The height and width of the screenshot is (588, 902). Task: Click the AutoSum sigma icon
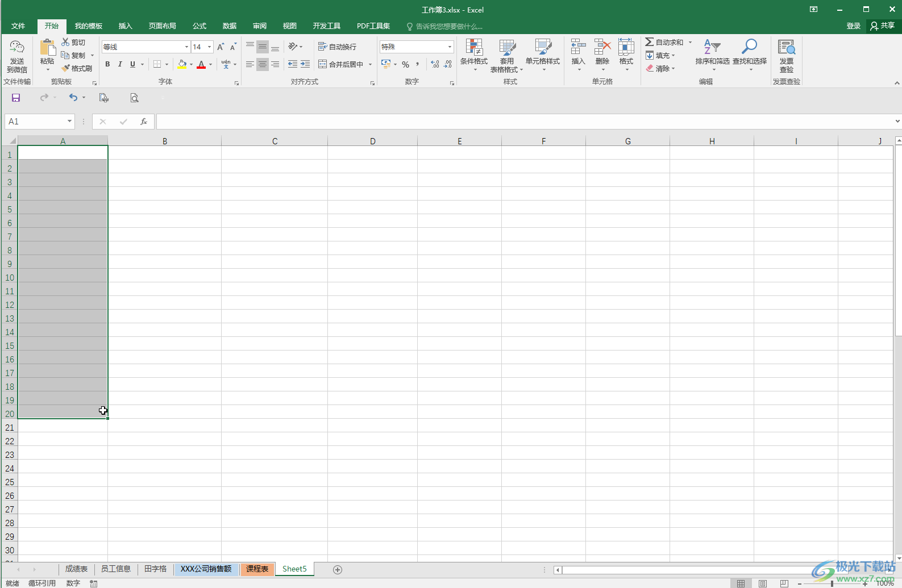pos(649,42)
